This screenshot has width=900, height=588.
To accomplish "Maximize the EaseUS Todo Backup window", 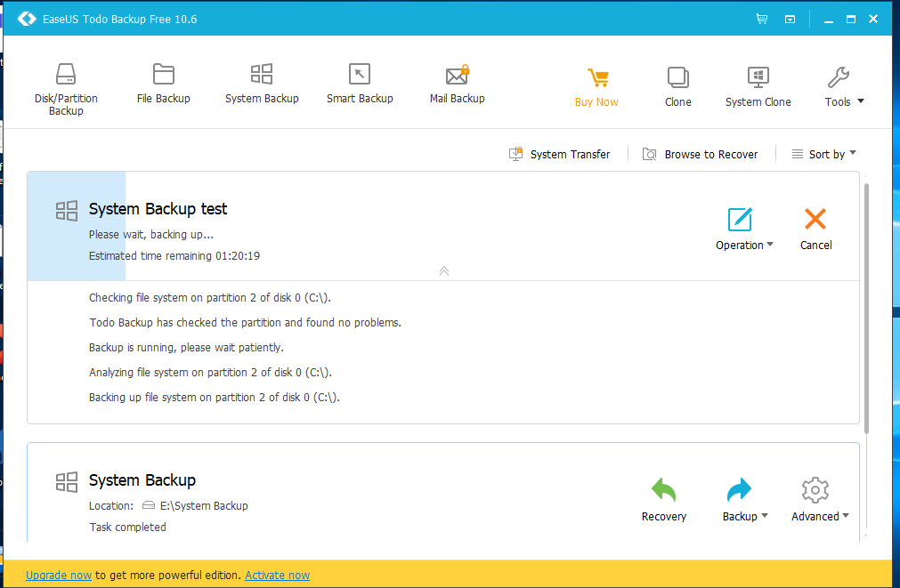I will pos(851,20).
